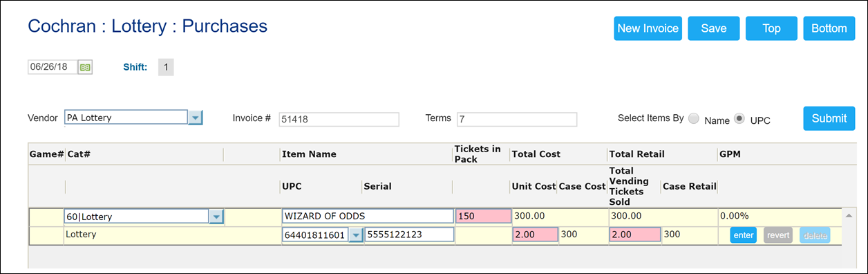Click the Tickets in Pack field 150

483,216
